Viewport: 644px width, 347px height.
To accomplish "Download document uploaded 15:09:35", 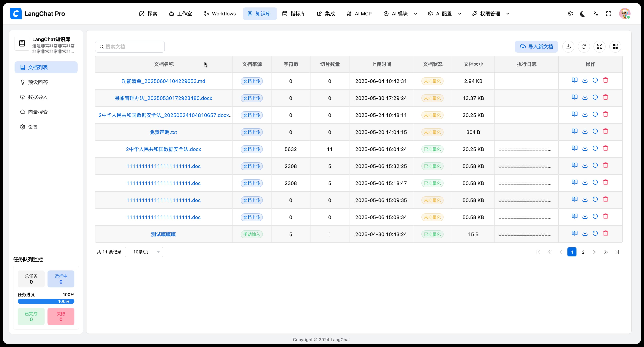I will tap(585, 199).
